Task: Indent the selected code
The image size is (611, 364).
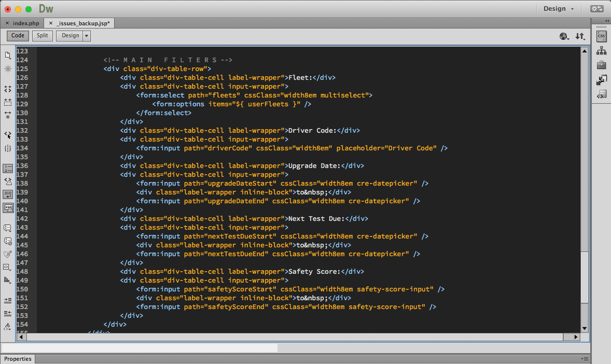Action: pyautogui.click(x=8, y=300)
